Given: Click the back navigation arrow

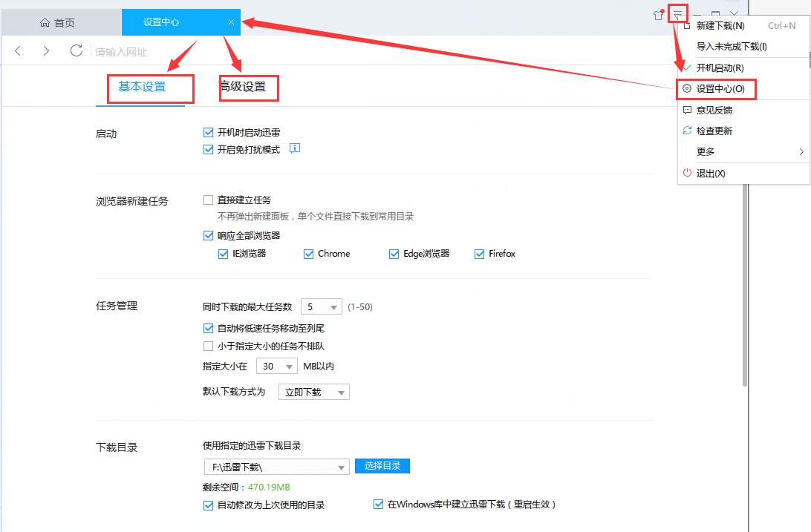Looking at the screenshot, I should click(18, 50).
